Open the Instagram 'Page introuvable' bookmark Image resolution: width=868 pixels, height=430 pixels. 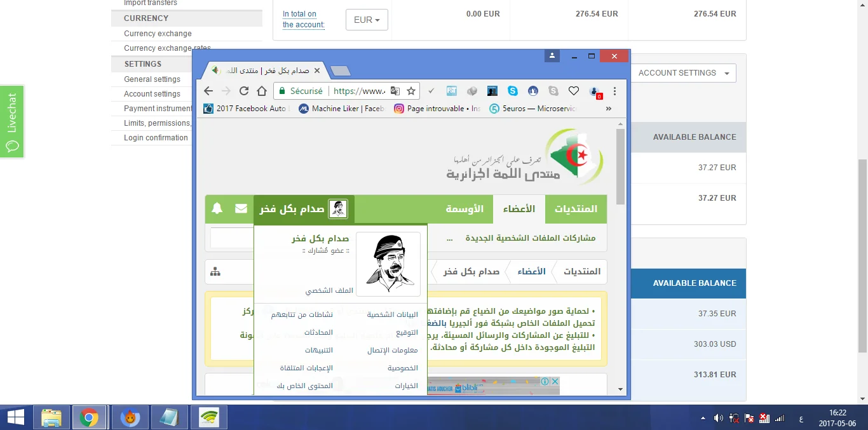437,109
